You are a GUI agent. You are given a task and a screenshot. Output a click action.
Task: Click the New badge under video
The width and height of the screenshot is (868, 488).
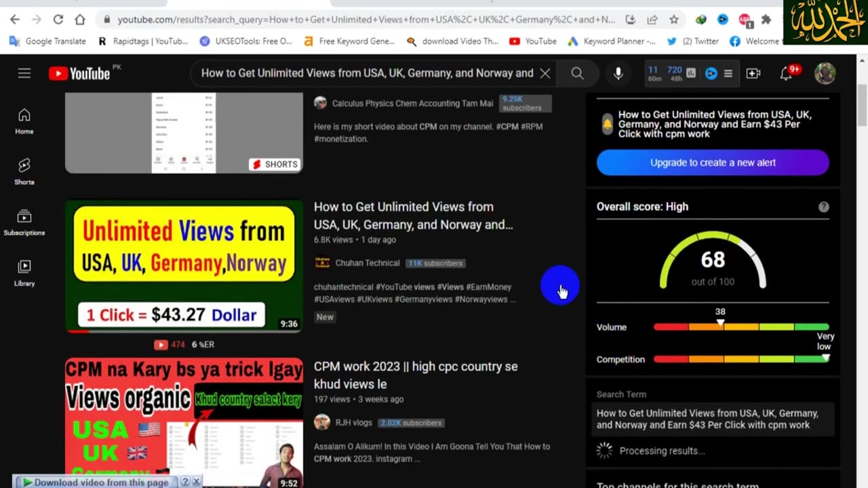(325, 317)
